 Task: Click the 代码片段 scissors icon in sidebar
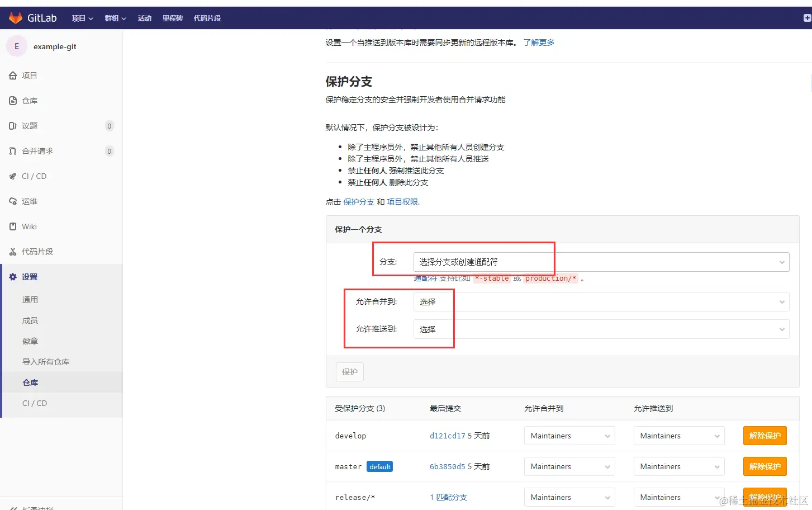13,252
